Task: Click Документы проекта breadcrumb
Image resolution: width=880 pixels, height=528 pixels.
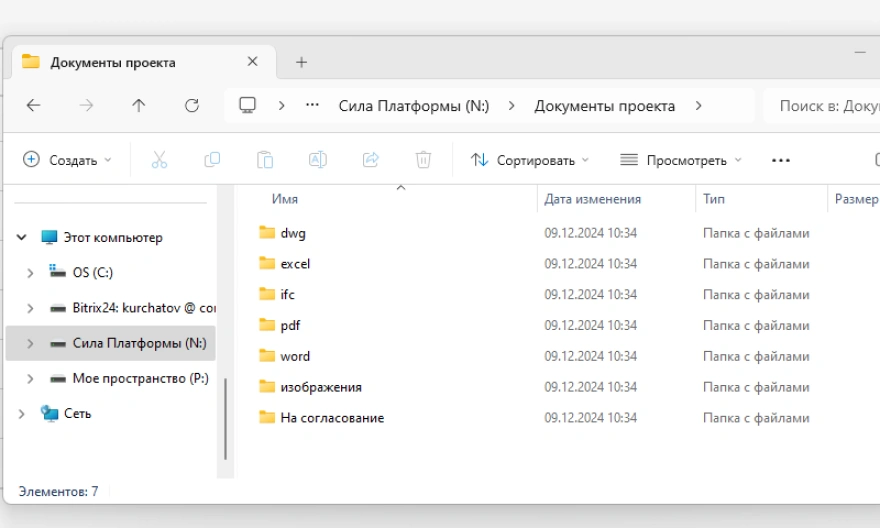Action: click(604, 105)
